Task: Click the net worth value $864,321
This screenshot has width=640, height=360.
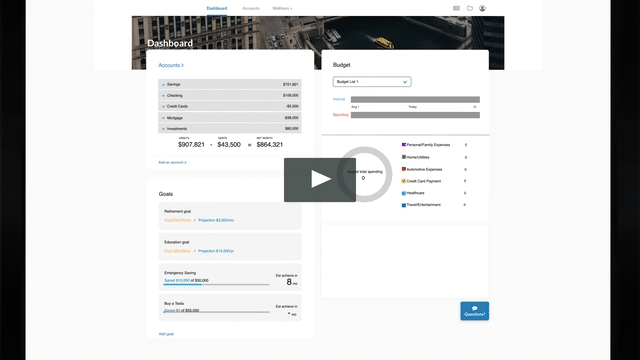Action: pyautogui.click(x=269, y=144)
